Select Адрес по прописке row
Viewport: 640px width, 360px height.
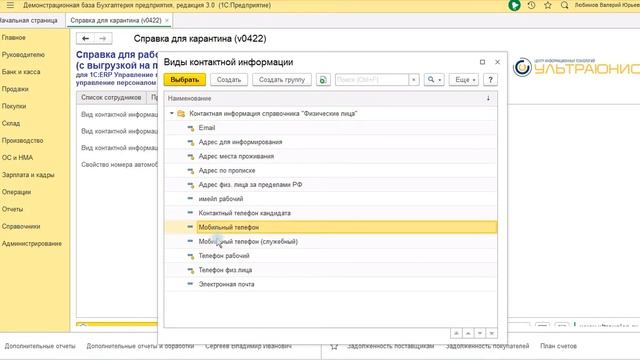(x=331, y=171)
